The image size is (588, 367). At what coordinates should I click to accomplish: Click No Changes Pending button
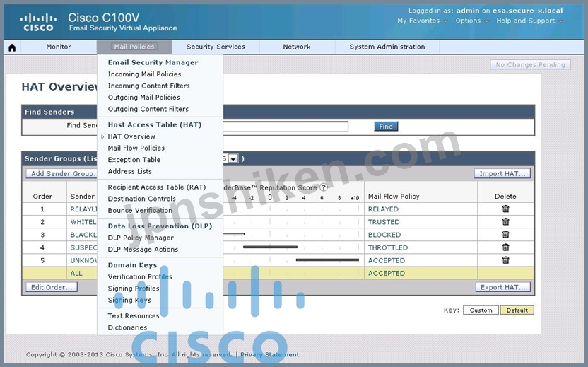(x=530, y=65)
